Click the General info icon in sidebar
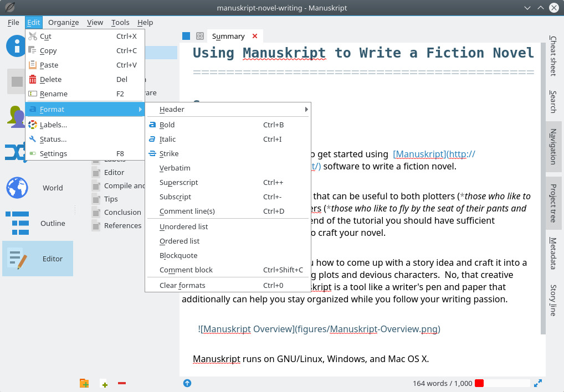The image size is (564, 392). coord(16,46)
